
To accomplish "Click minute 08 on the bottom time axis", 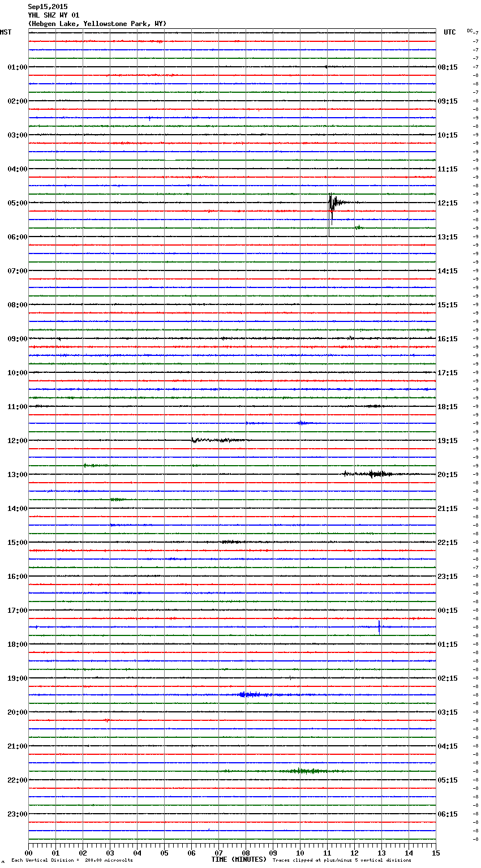I will pyautogui.click(x=246, y=853).
